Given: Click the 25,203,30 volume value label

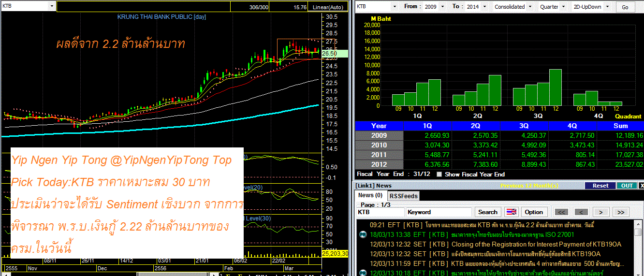Looking at the screenshot, I should [335, 253].
